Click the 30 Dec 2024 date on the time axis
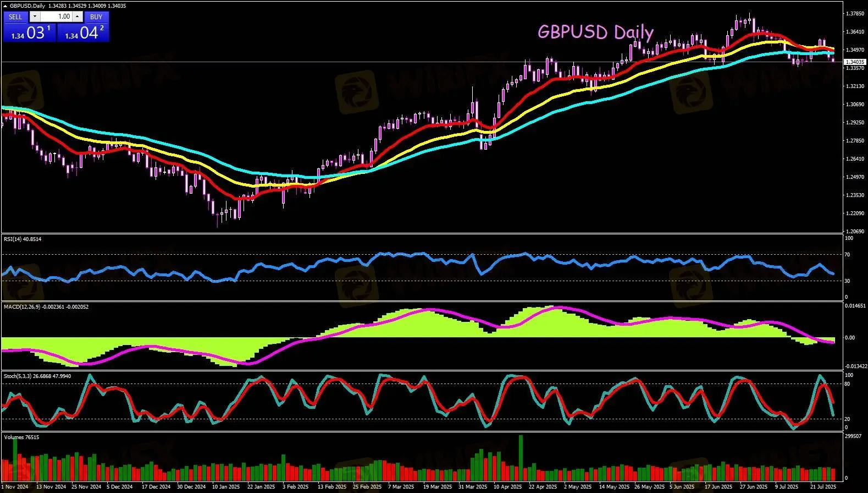The image size is (868, 493). pos(192,486)
